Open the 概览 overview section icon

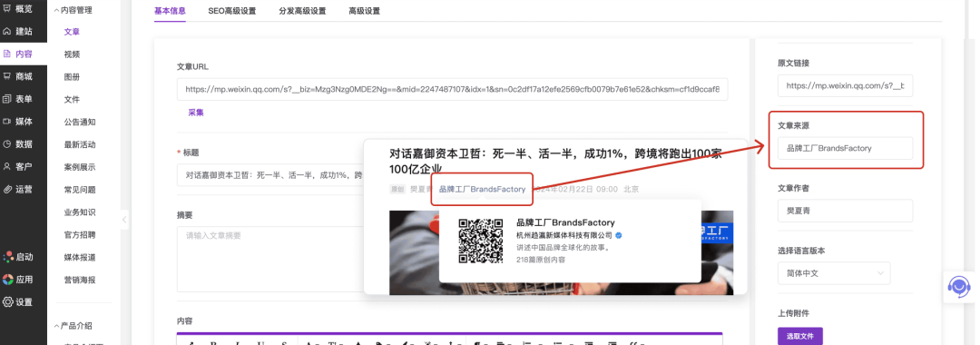(7, 9)
